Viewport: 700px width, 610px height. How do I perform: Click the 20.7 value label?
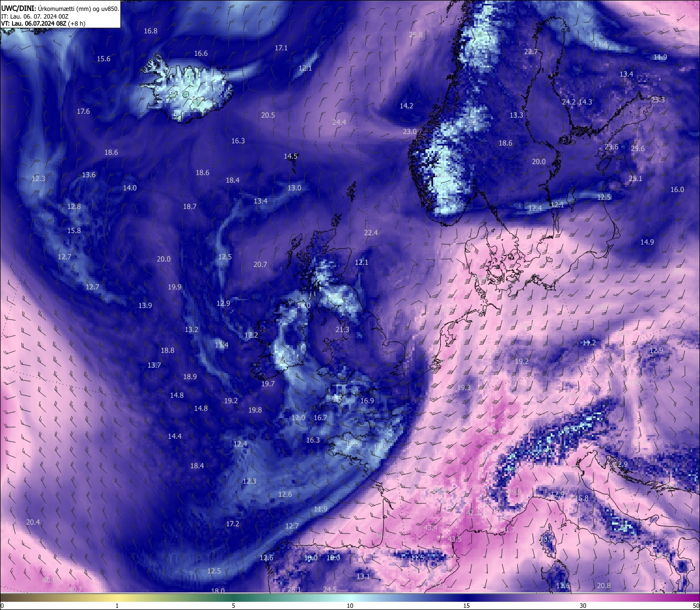pyautogui.click(x=260, y=265)
